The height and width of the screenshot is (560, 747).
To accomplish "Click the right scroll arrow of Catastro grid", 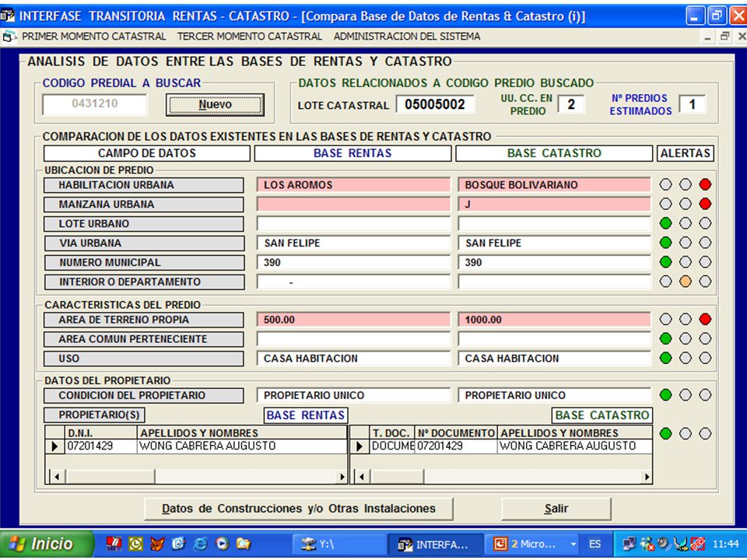I will (647, 477).
